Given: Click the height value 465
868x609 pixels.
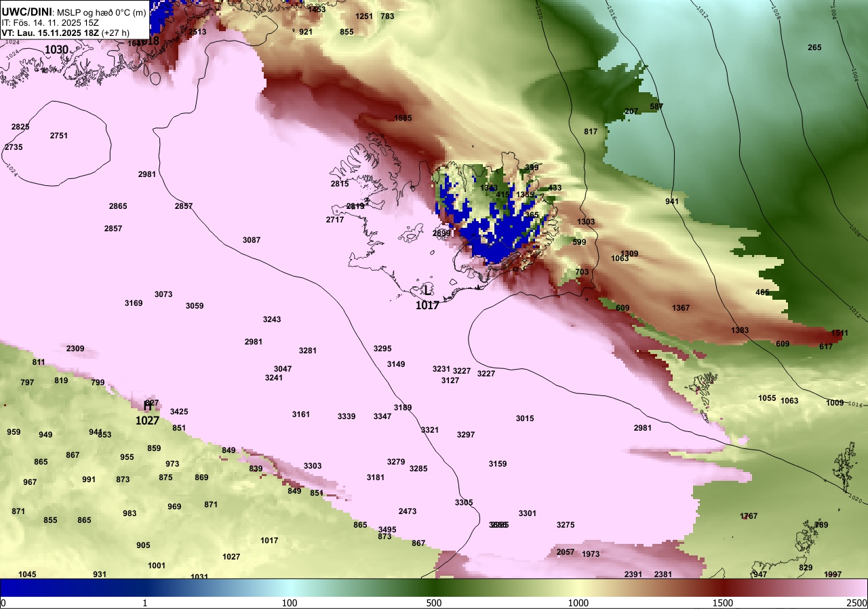Looking at the screenshot, I should click(762, 292).
